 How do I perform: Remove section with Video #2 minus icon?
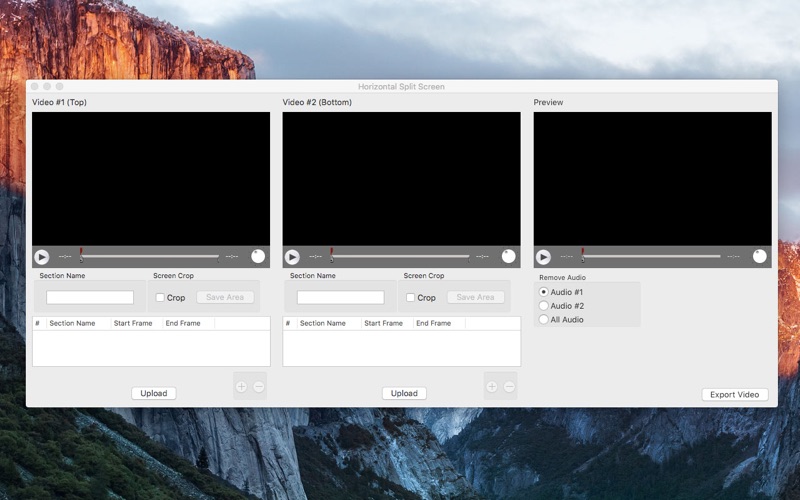510,387
